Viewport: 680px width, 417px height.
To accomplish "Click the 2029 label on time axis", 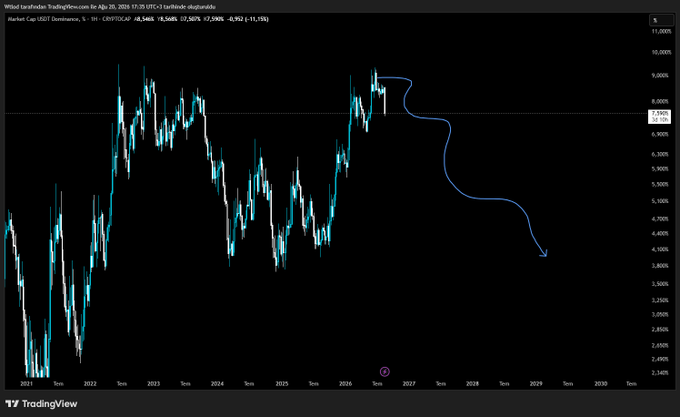I will 536,384.
